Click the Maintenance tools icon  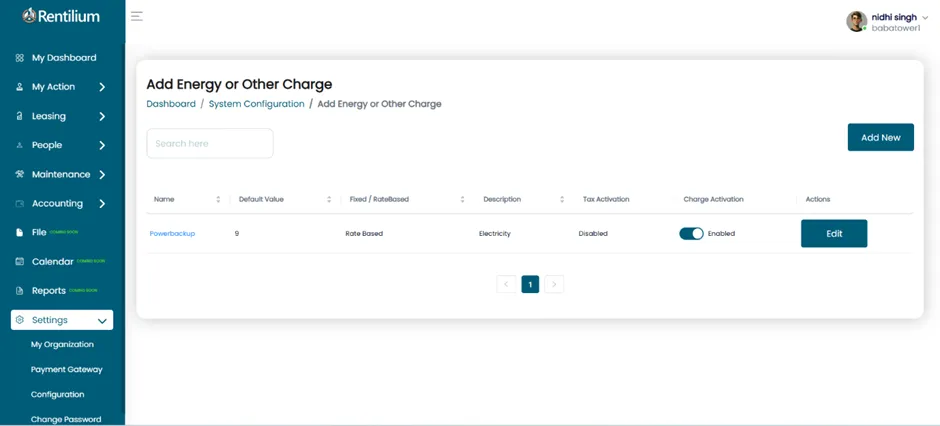[x=19, y=174]
